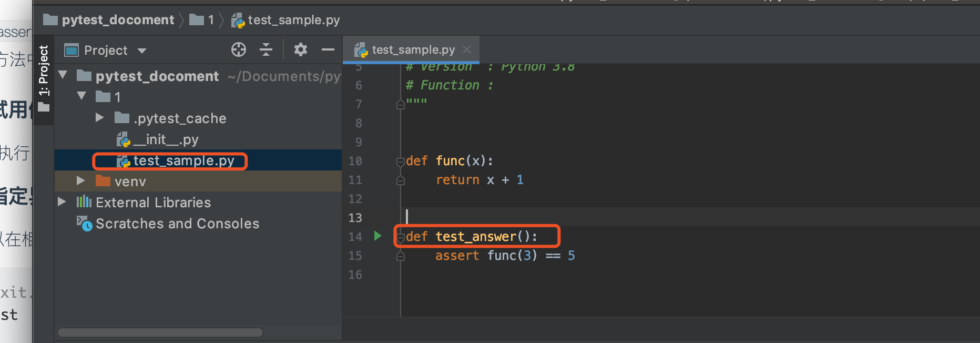Image resolution: width=980 pixels, height=343 pixels.
Task: Expand the .pytest_cache folder
Action: point(99,117)
